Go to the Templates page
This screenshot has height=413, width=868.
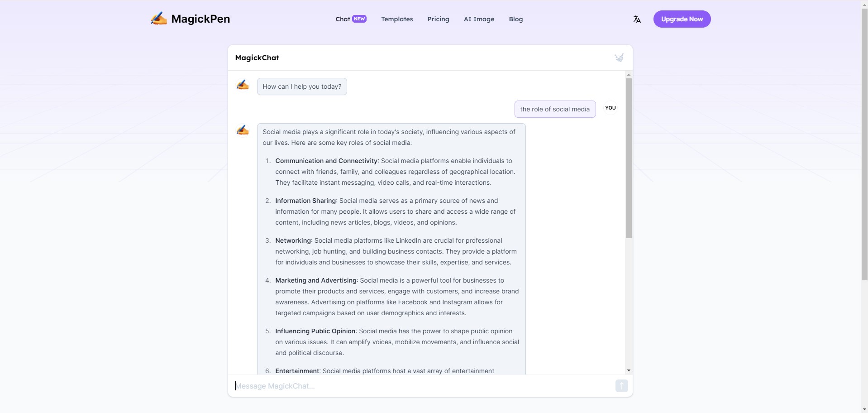point(397,19)
